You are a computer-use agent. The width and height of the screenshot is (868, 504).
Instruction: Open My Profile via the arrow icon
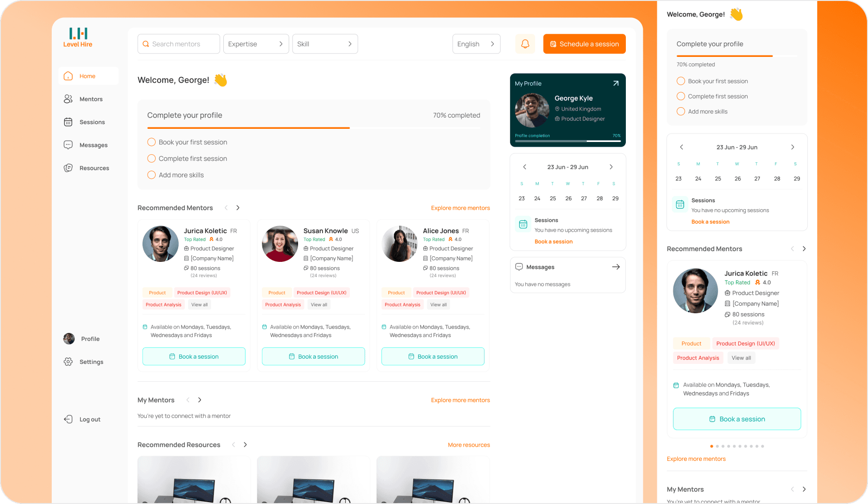tap(615, 83)
